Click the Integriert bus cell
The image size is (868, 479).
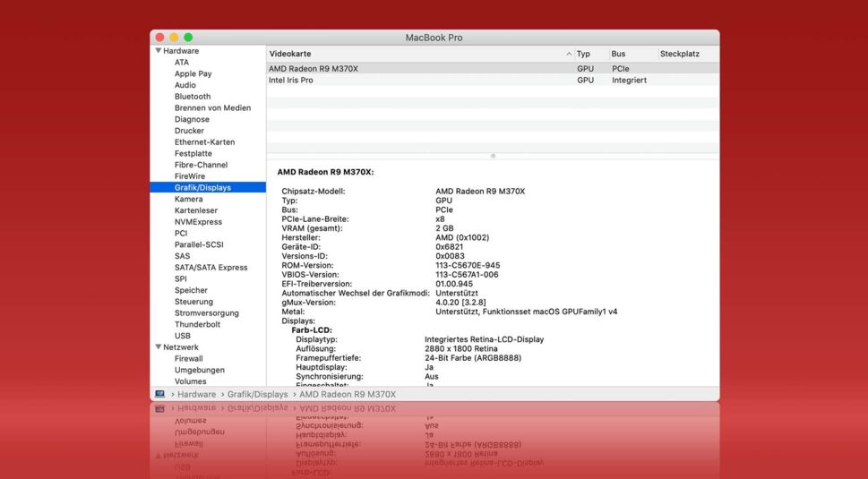click(x=629, y=81)
